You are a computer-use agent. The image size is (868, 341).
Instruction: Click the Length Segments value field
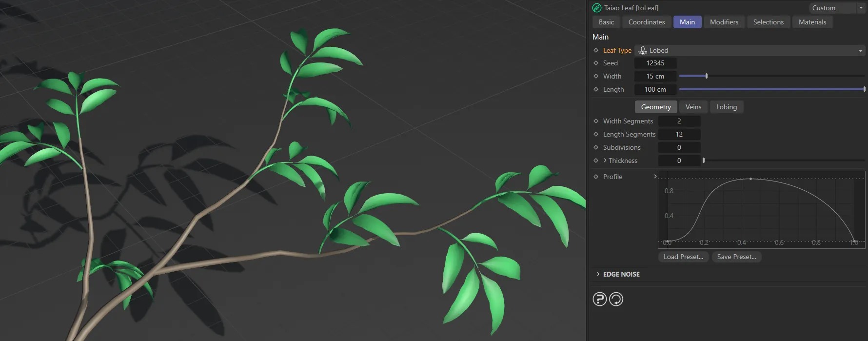tap(679, 134)
